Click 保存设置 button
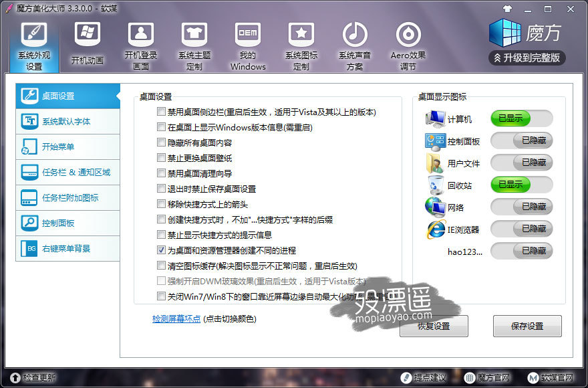 (527, 326)
